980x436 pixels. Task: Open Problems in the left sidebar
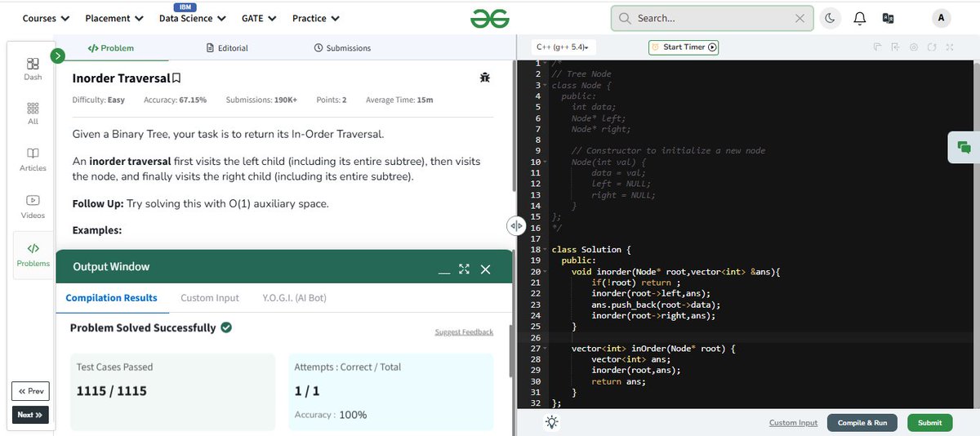tap(33, 255)
